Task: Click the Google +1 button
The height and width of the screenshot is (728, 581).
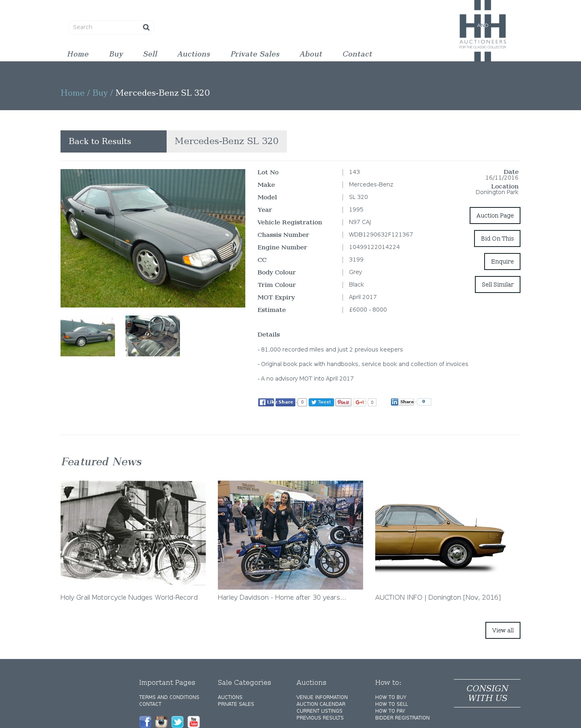Action: pyautogui.click(x=359, y=402)
